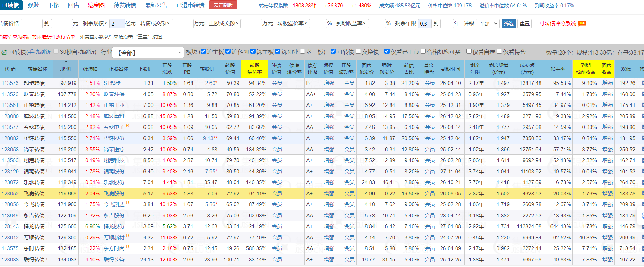The height and width of the screenshot is (267, 644).
Task: Focus the 到期收益率 minimum input field
Action: [377, 24]
